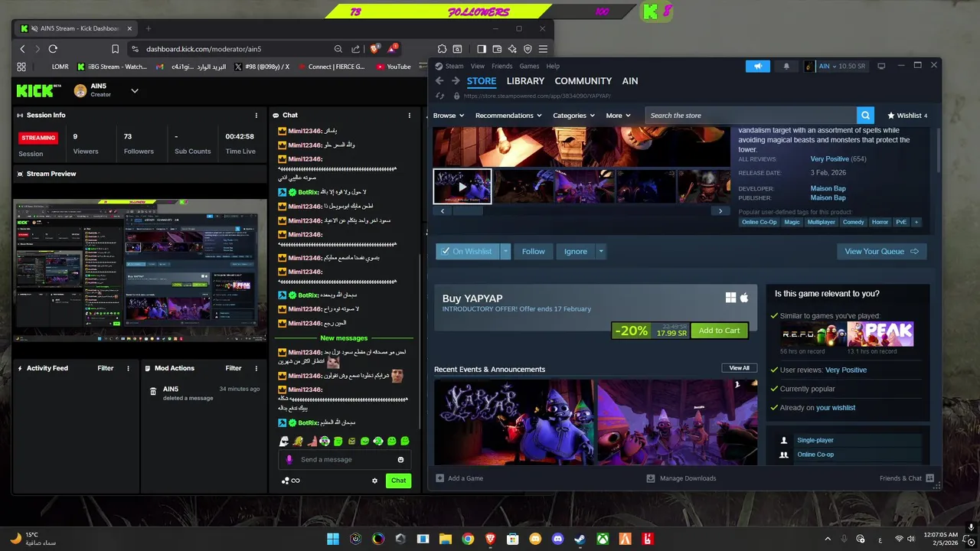Click the Search the store field

tap(750, 116)
